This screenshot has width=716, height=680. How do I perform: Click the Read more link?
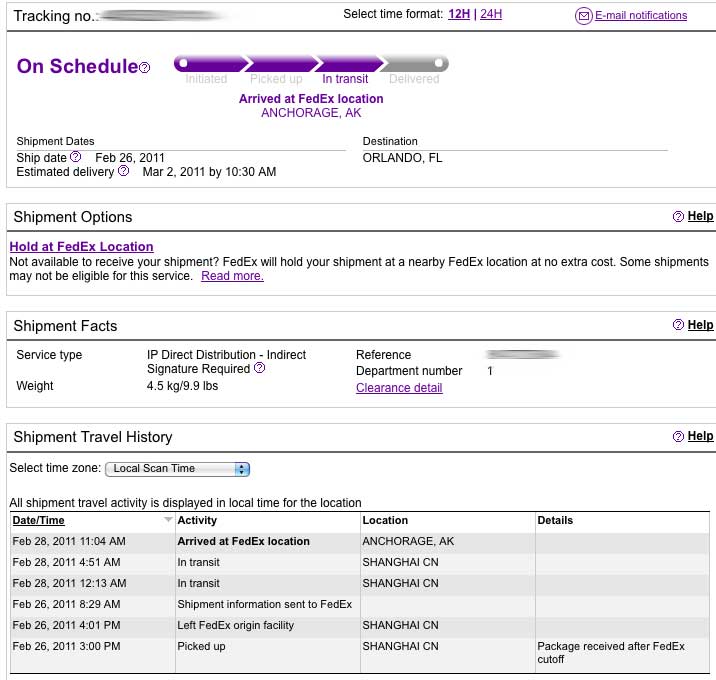tap(232, 276)
